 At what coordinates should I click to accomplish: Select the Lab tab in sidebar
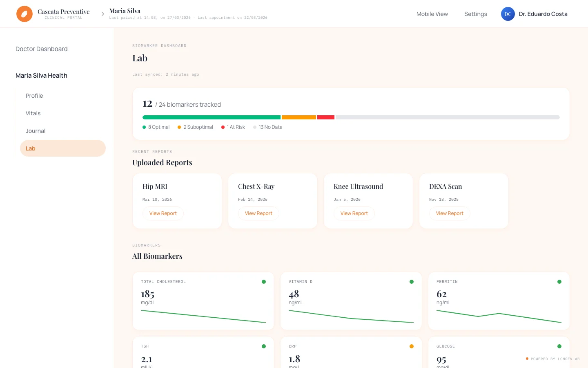[63, 148]
